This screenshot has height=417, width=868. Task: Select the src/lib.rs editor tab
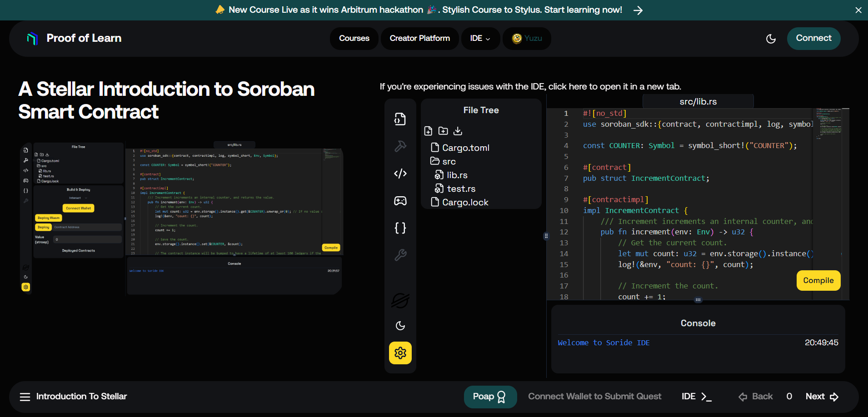tap(698, 102)
